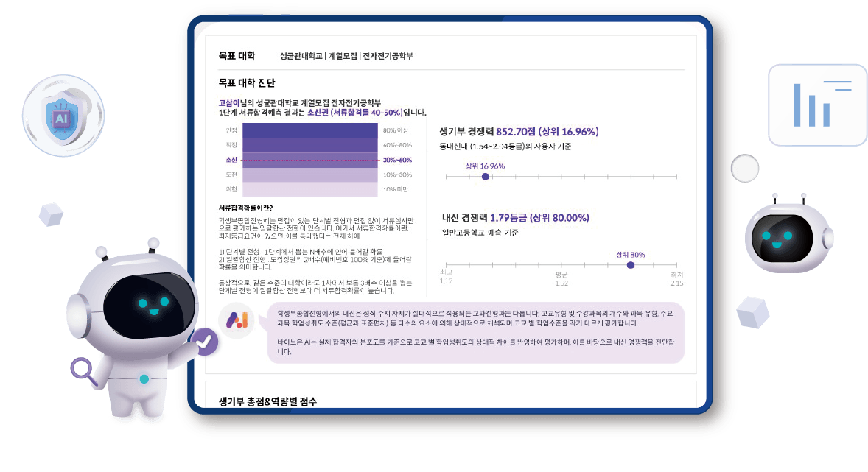
Task: Select the 위험 band in the chart
Action: pyautogui.click(x=310, y=189)
